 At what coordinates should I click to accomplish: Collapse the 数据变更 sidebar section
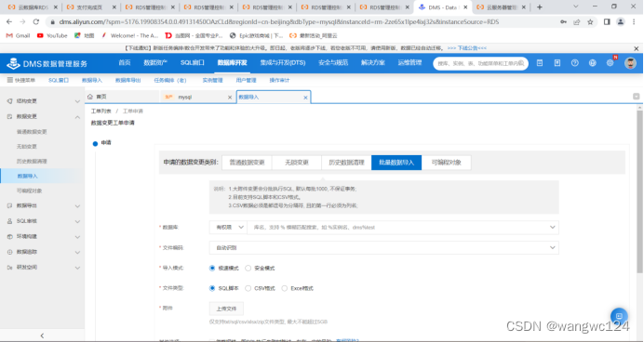click(x=77, y=117)
